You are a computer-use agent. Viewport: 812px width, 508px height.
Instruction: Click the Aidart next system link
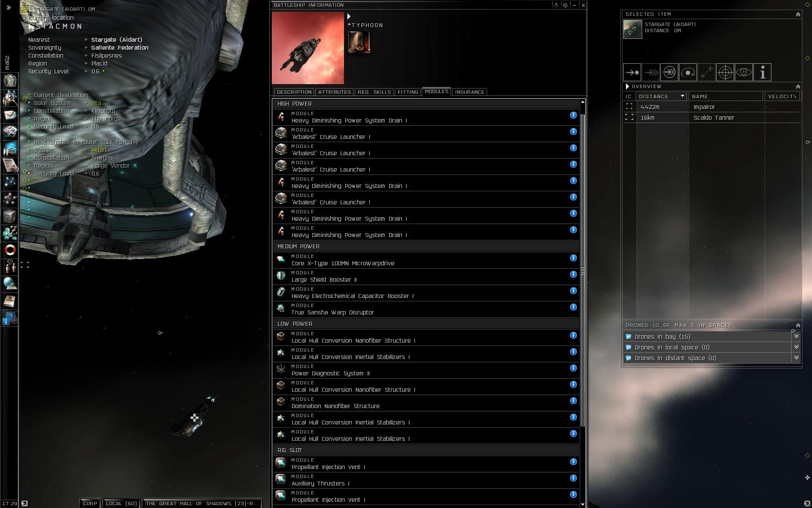(x=99, y=150)
